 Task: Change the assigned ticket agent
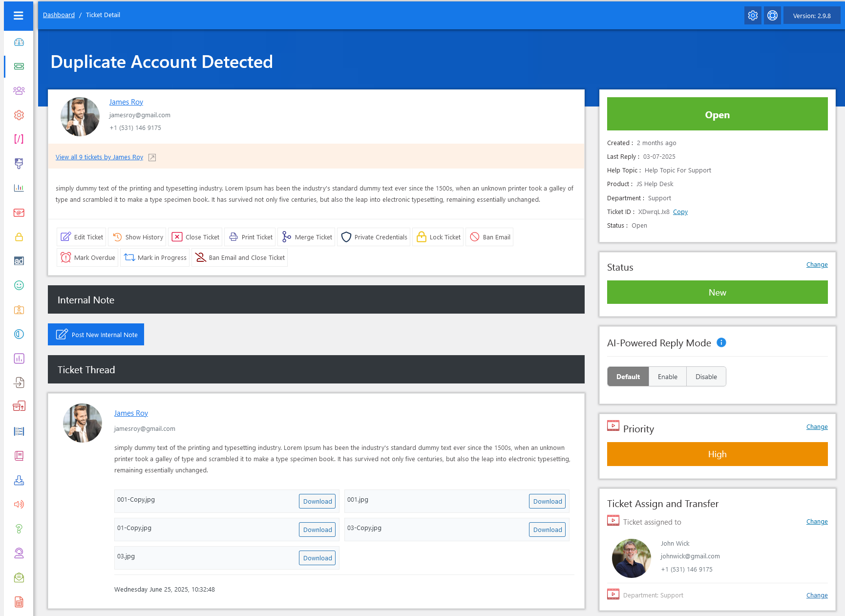coord(817,522)
